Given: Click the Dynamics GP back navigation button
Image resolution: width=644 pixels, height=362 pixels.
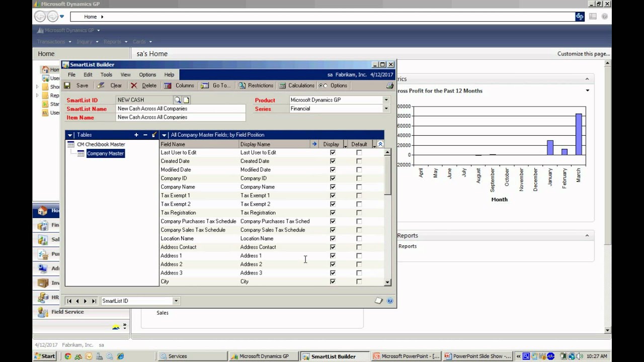Looking at the screenshot, I should pos(40,17).
